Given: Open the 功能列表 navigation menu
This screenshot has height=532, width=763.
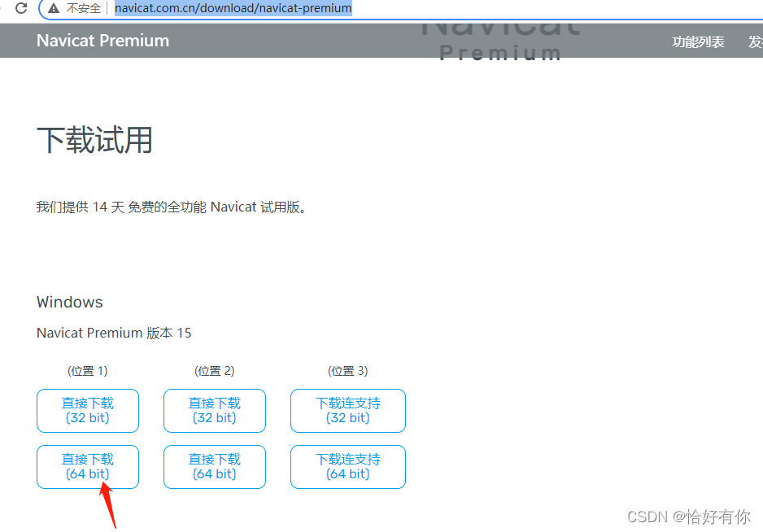Looking at the screenshot, I should tap(698, 41).
